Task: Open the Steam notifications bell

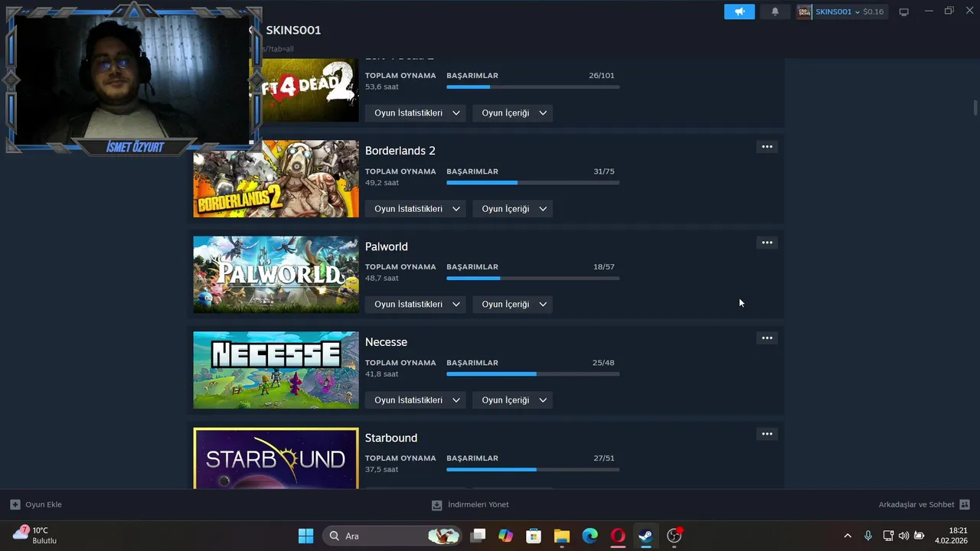Action: coord(775,11)
